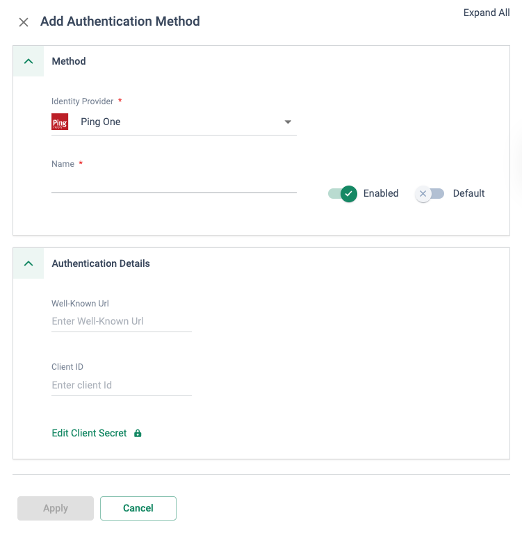Image resolution: width=522 pixels, height=540 pixels.
Task: Click the Default toggle label
Action: tap(469, 194)
